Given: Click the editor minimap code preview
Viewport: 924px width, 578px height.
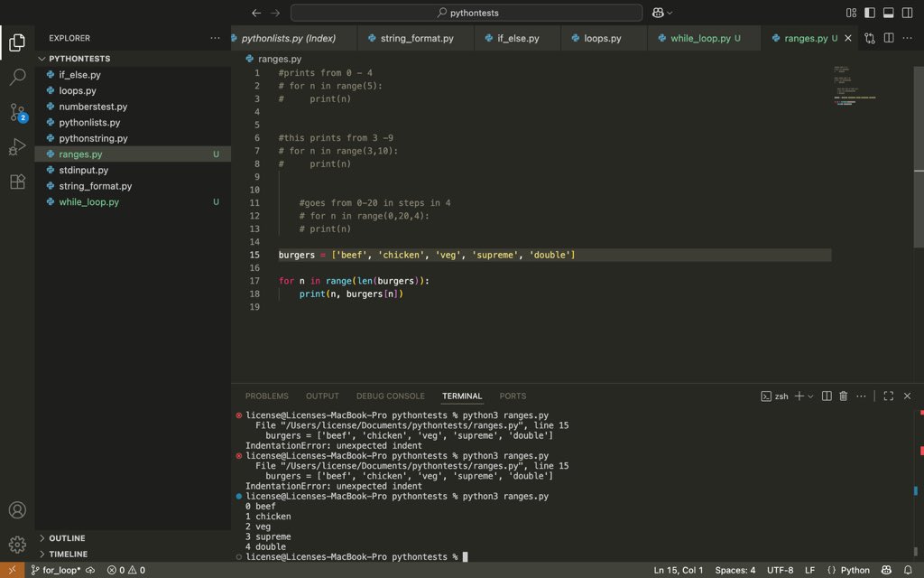Looking at the screenshot, I should coord(855,86).
